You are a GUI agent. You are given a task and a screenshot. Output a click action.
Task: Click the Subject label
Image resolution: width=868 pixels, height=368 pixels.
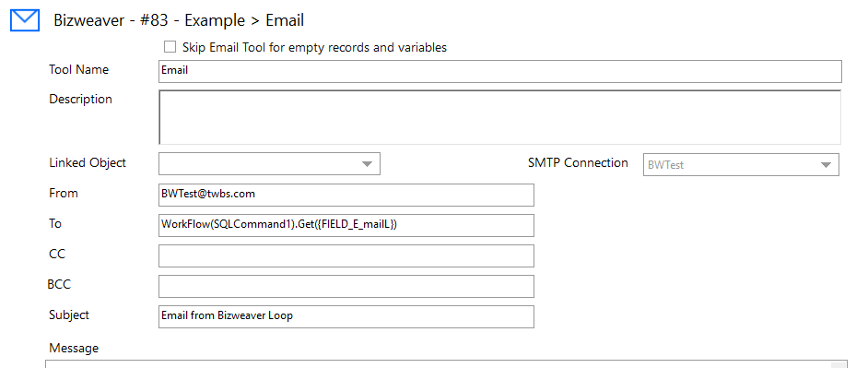click(68, 315)
